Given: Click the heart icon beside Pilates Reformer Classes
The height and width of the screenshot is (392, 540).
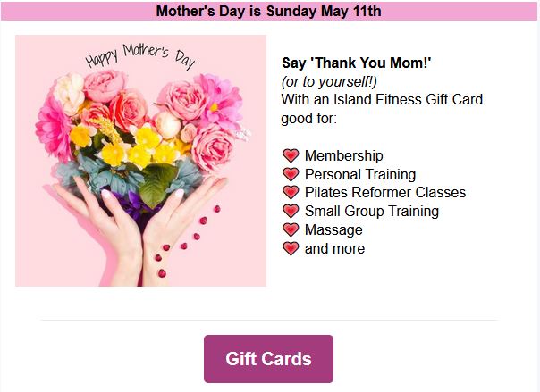Looking at the screenshot, I should 291,192.
